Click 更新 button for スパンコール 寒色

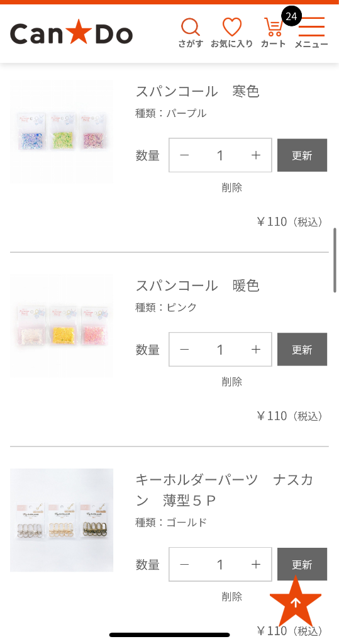point(302,155)
